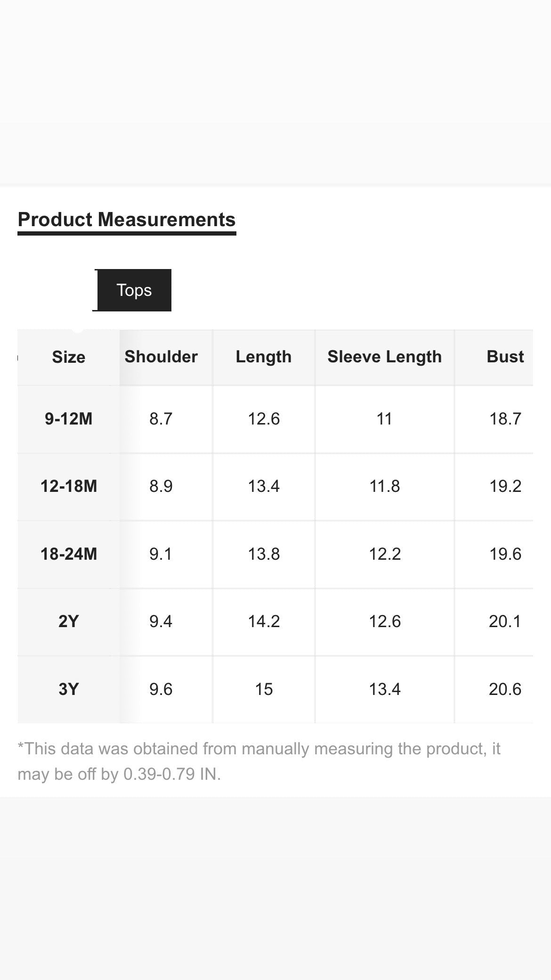
Task: Click the Product Measurements heading
Action: click(x=127, y=220)
